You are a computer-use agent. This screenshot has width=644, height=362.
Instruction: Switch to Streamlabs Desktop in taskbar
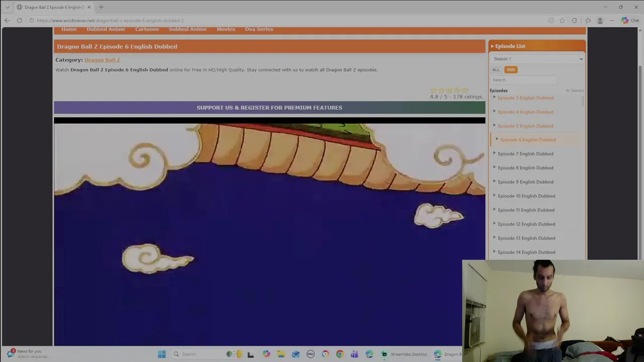[405, 354]
